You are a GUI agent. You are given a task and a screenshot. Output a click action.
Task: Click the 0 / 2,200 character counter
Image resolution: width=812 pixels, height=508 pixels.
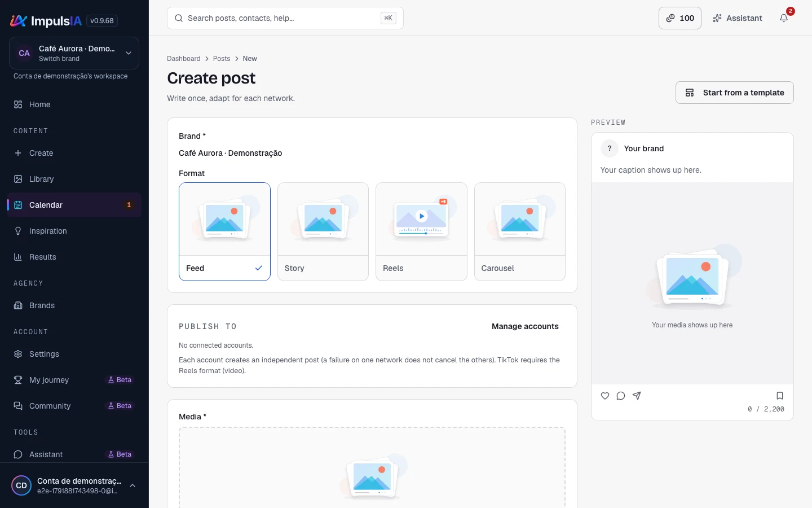pyautogui.click(x=766, y=409)
